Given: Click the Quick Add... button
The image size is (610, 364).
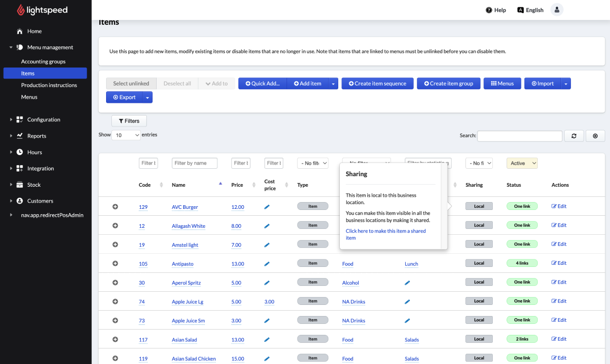Looking at the screenshot, I should point(263,83).
